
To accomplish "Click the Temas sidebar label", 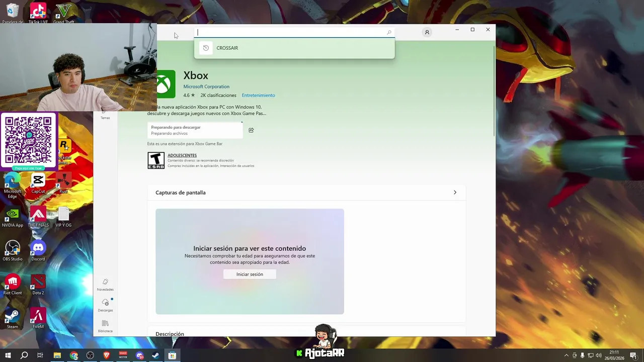I will [x=105, y=118].
